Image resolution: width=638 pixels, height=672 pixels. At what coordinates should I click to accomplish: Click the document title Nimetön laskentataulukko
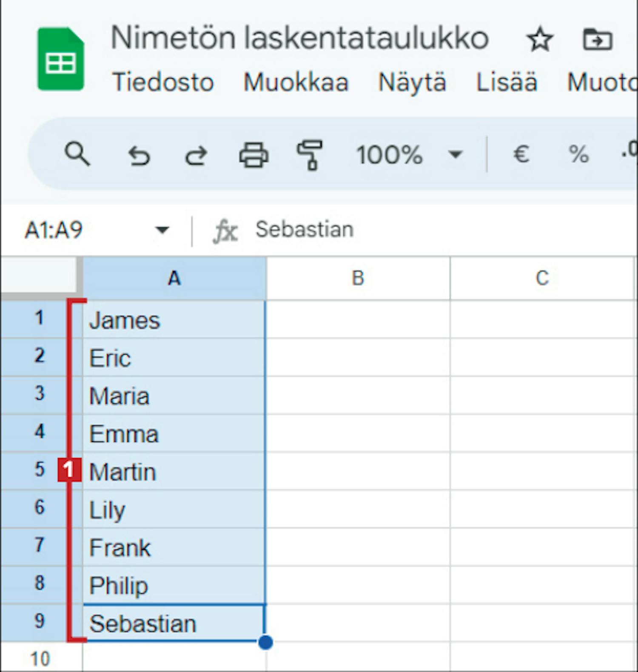[299, 38]
